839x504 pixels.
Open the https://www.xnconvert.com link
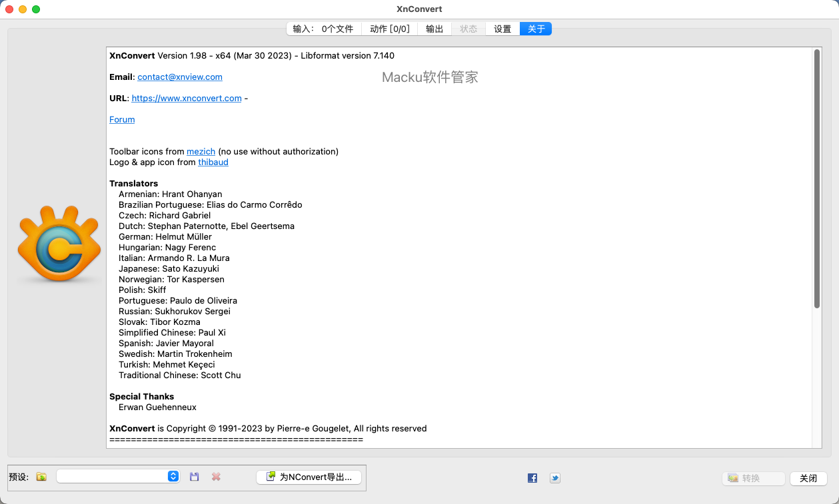(x=187, y=98)
